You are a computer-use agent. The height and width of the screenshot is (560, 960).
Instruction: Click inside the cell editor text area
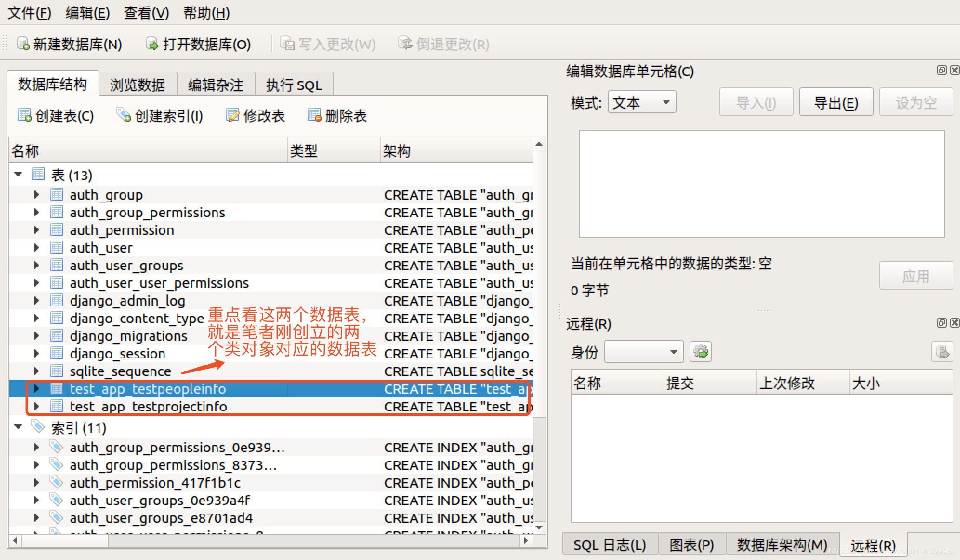762,184
